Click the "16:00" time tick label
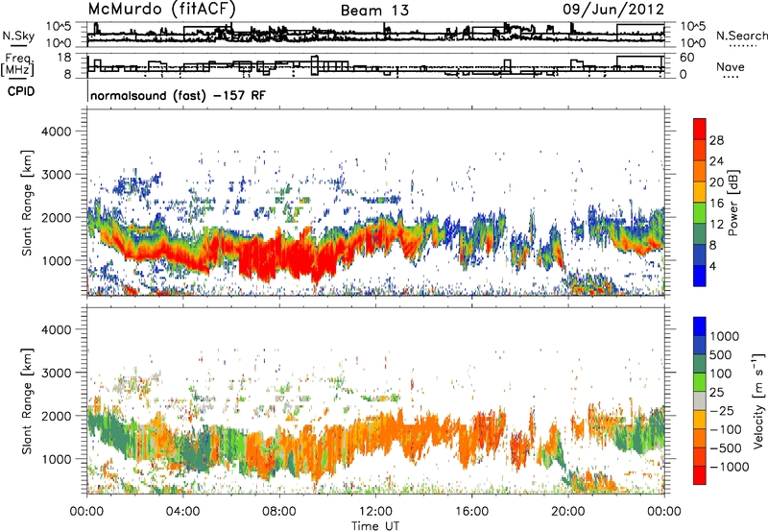Viewport: 768px width, 532px height. (x=471, y=512)
